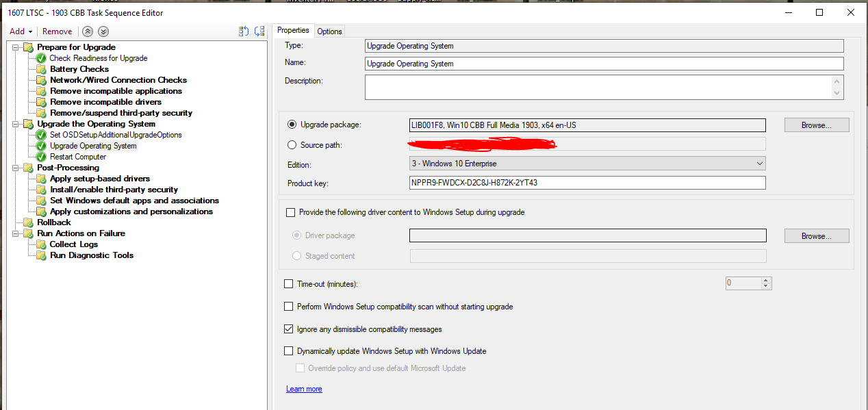868x410 pixels.
Task: Click the Run Diagnostic Tools folder icon
Action: point(41,255)
